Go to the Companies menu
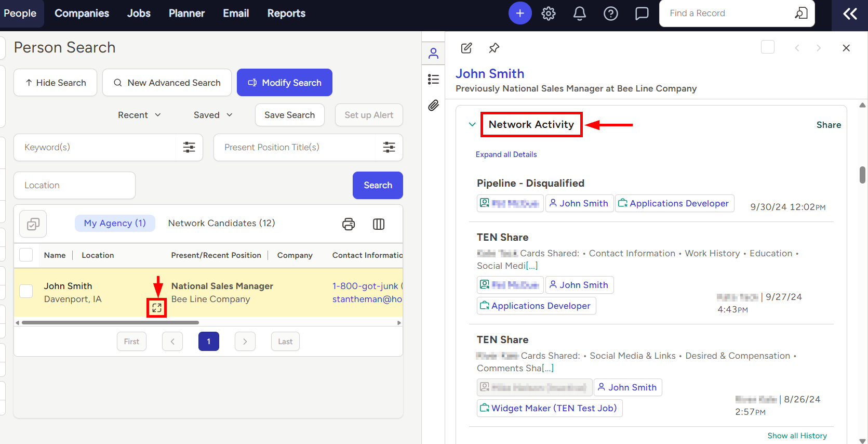 click(82, 14)
